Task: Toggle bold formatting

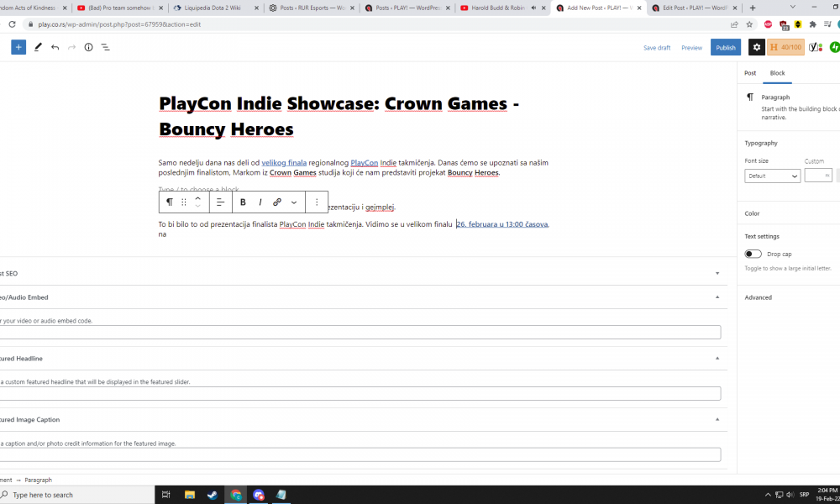Action: (243, 202)
